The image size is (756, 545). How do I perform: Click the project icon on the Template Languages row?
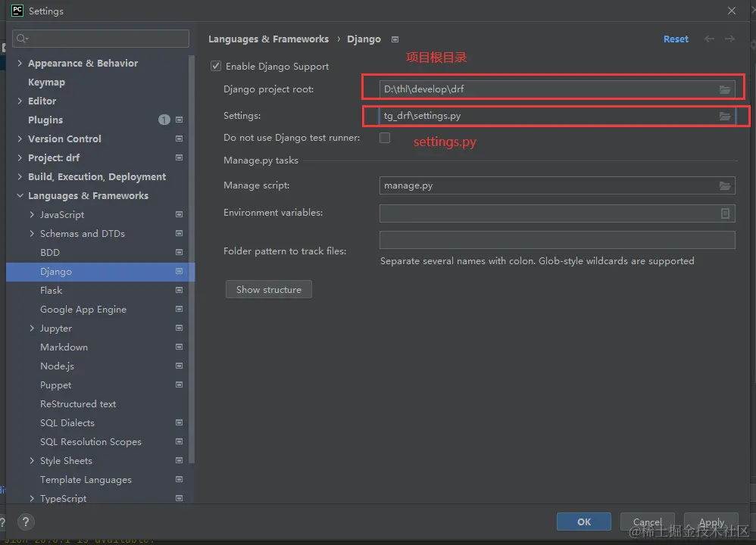[x=179, y=479]
